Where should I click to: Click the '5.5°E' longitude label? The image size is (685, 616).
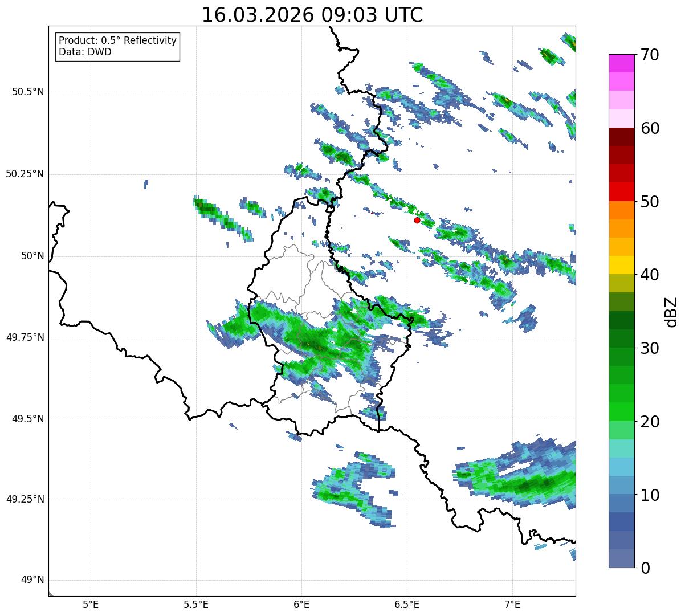tap(196, 604)
